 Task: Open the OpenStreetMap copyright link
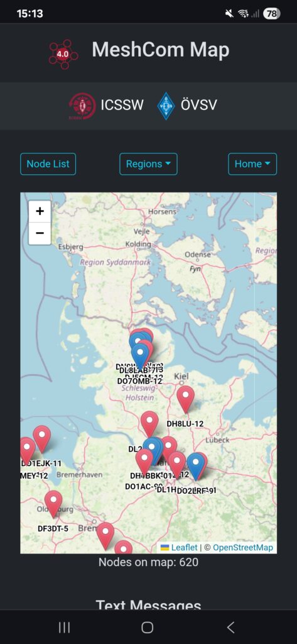pyautogui.click(x=243, y=548)
